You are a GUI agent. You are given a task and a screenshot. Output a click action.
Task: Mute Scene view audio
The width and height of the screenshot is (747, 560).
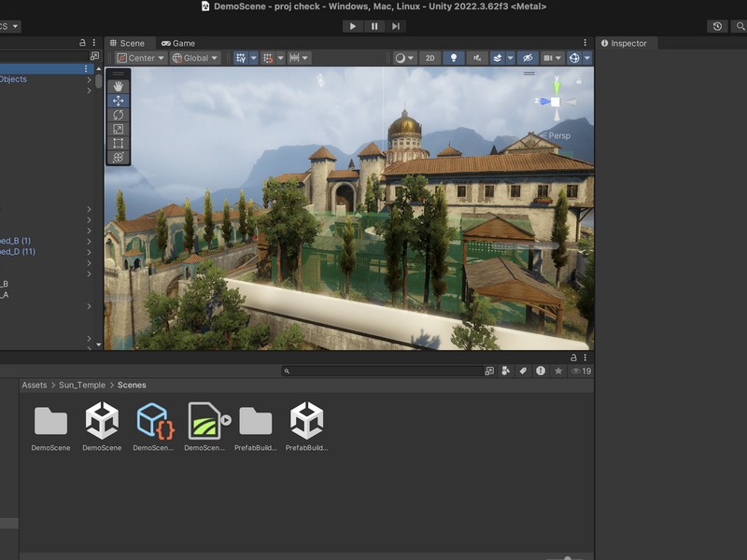point(477,58)
